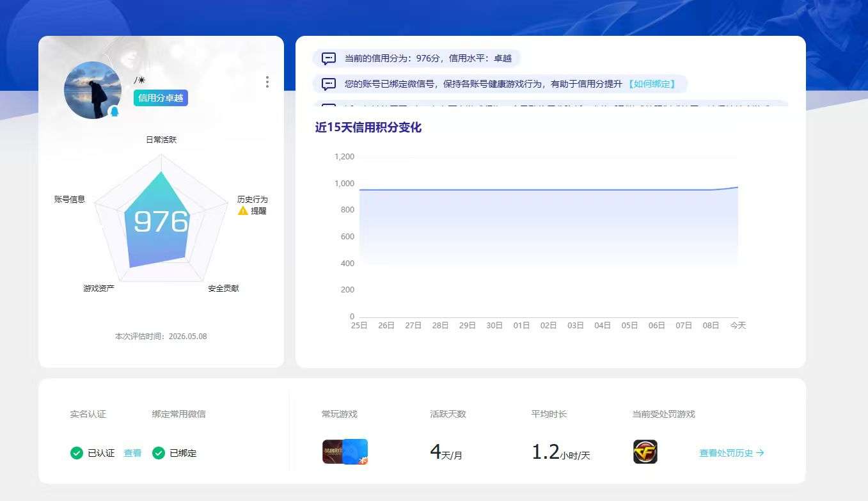The image size is (868, 501).
Task: Click the 25日 label on chart axis
Action: (x=359, y=325)
